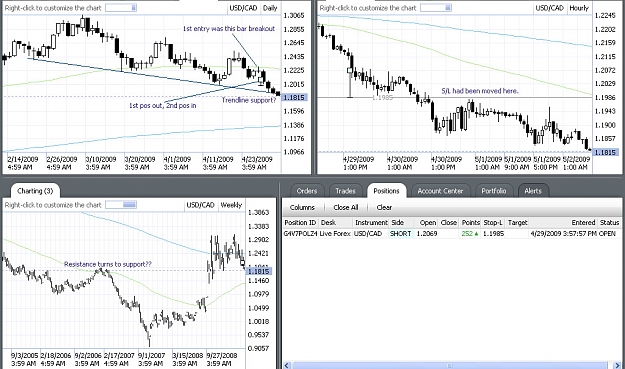Click the Stop-L column header

493,223
